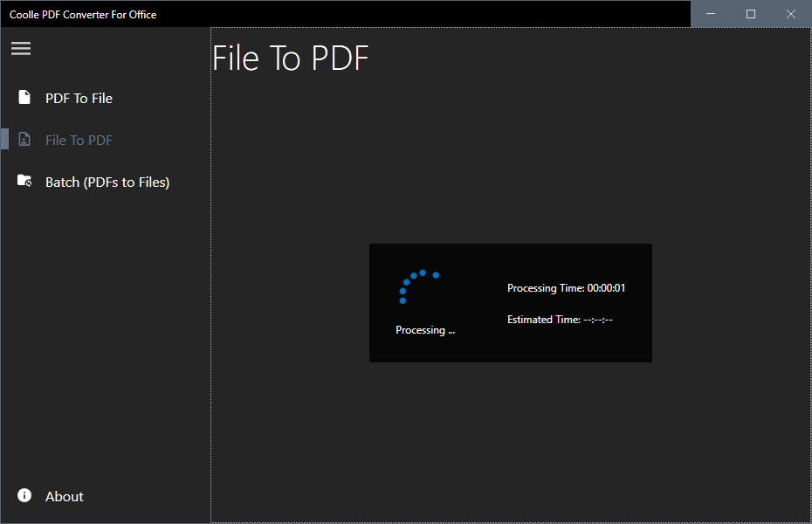Click the PDF To File document icon
The image size is (812, 524).
24,97
